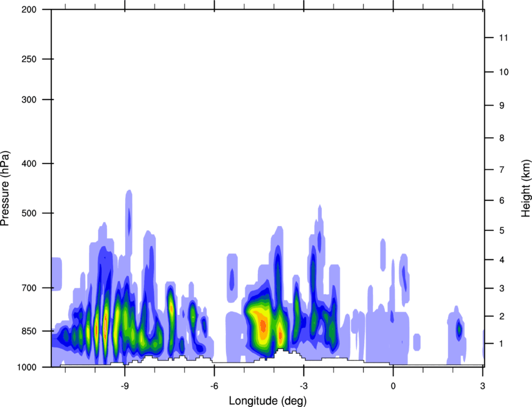Click the 700 pressure tick label
The height and width of the screenshot is (407, 532).
tap(29, 288)
